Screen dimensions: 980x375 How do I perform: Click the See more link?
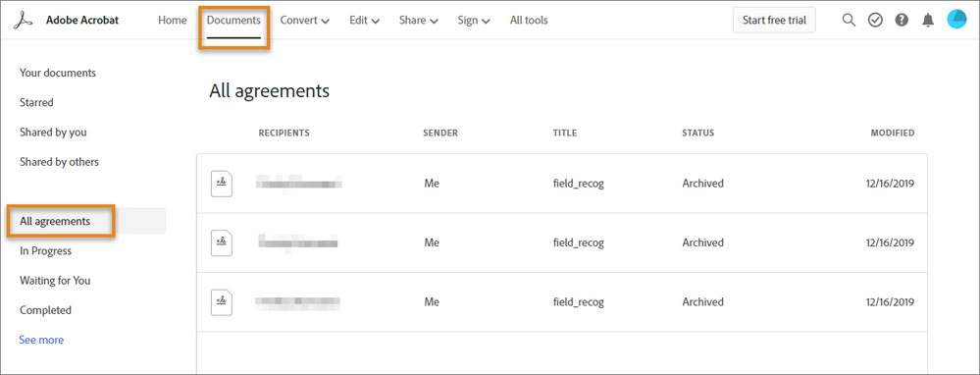point(41,340)
